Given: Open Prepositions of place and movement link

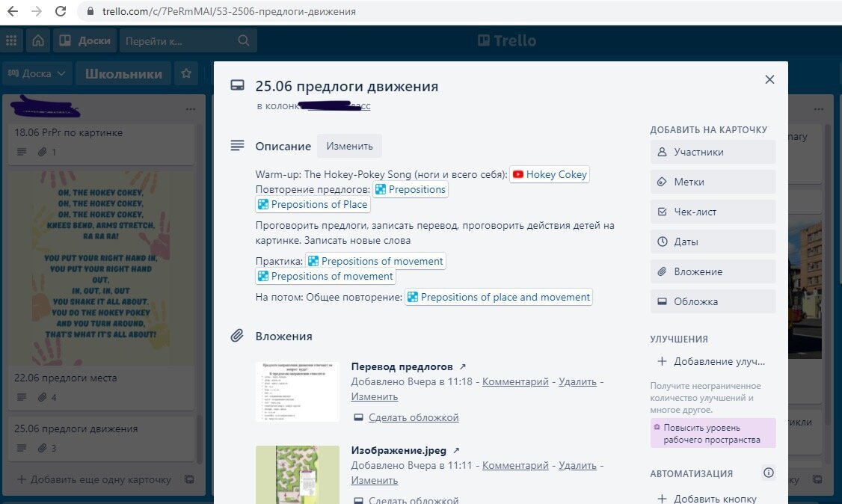Looking at the screenshot, I should 499,298.
